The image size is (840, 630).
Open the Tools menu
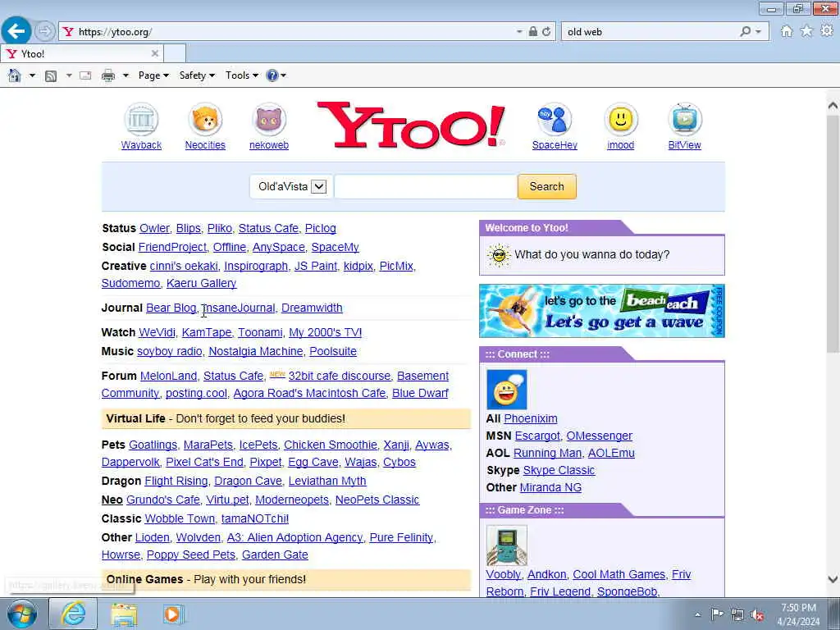click(242, 75)
